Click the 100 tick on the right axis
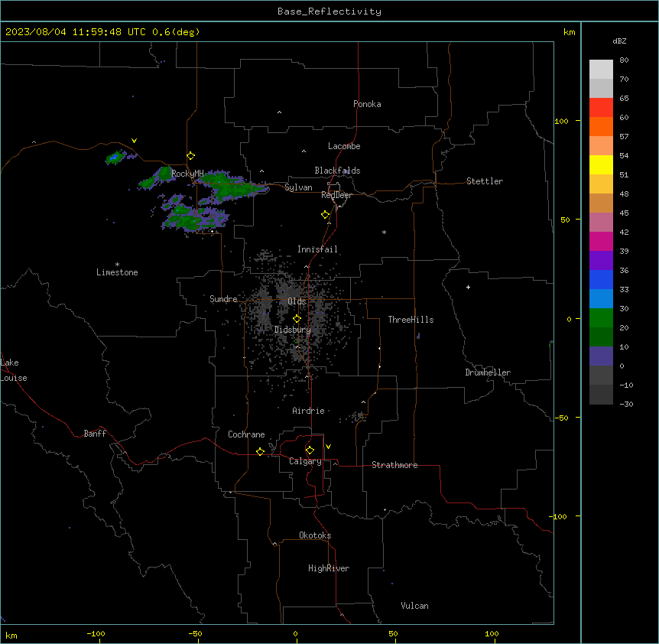This screenshot has height=644, width=659. [x=561, y=121]
